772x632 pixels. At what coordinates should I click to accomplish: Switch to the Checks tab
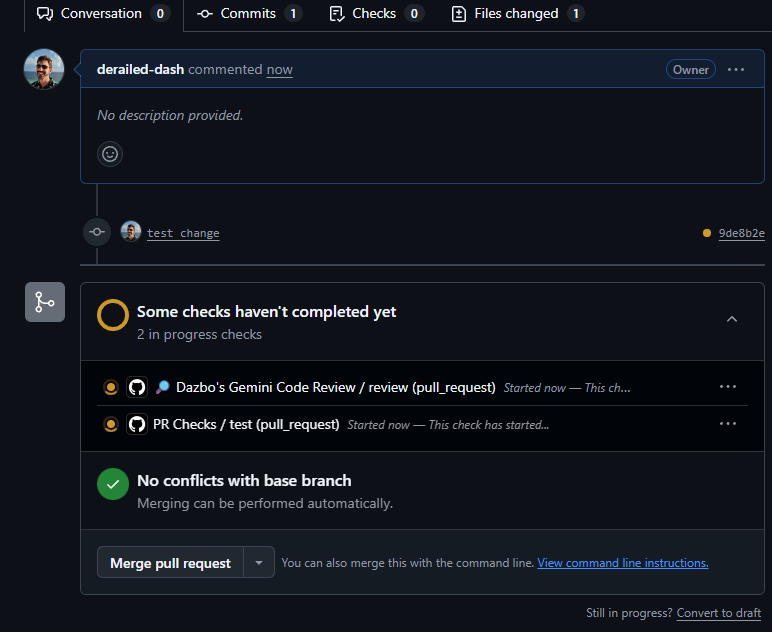pos(376,14)
